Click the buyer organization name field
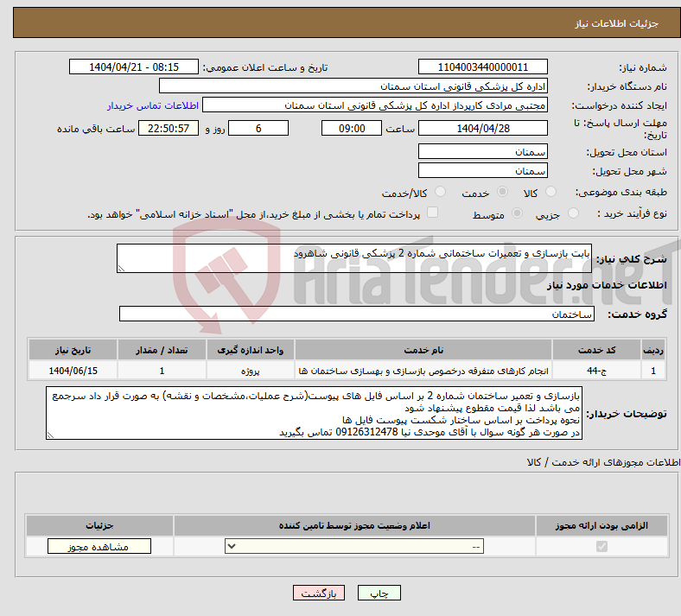The width and height of the screenshot is (681, 616). coord(353,86)
